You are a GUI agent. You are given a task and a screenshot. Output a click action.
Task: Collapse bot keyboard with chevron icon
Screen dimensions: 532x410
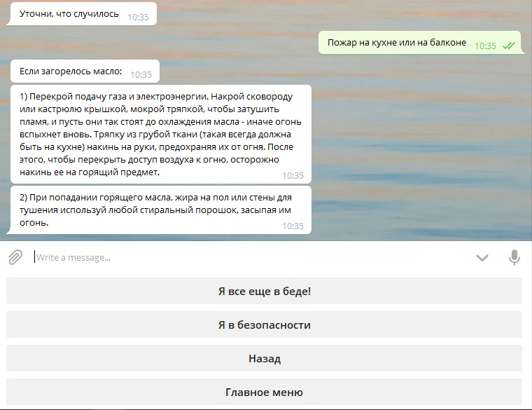coord(482,258)
